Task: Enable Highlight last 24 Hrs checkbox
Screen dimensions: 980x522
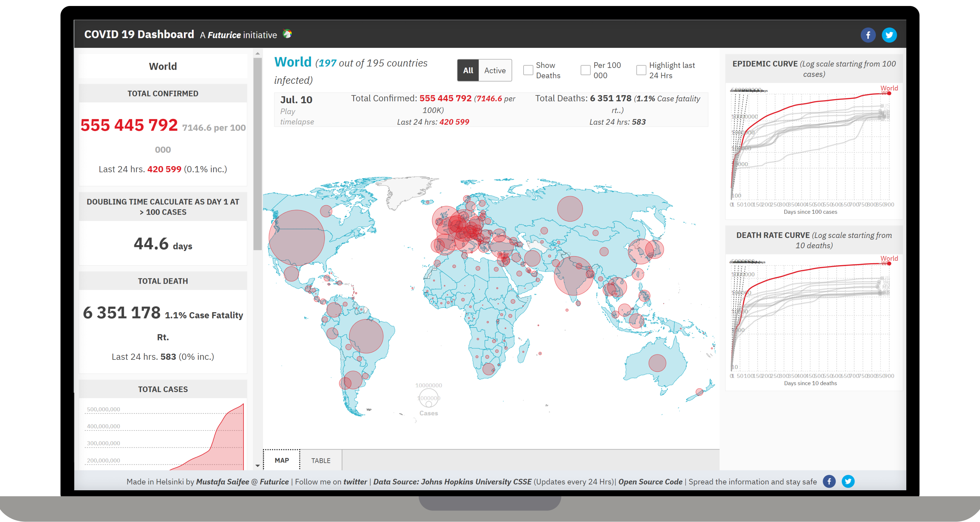Action: click(x=641, y=70)
